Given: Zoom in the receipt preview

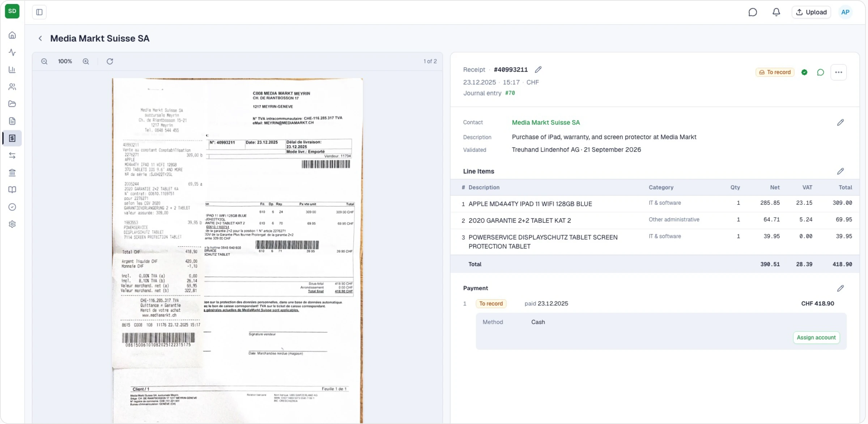Looking at the screenshot, I should pos(86,62).
